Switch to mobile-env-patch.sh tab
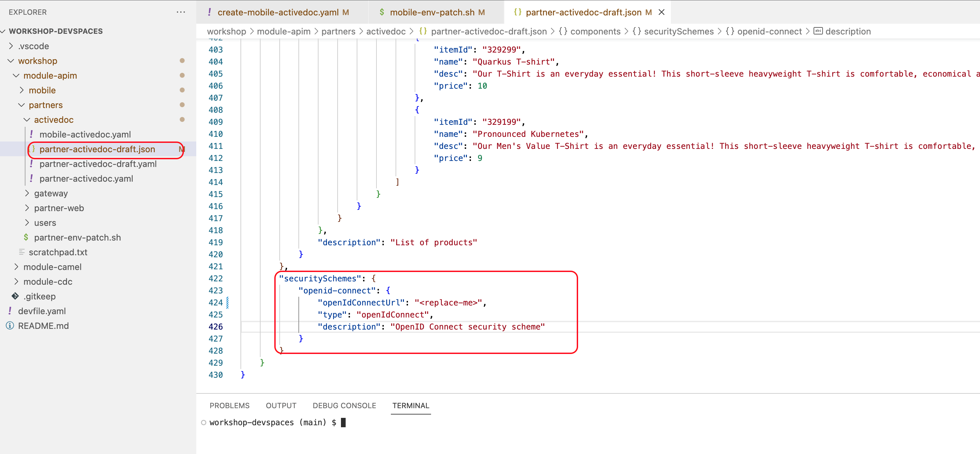Screen dimensions: 980x454 [436, 12]
